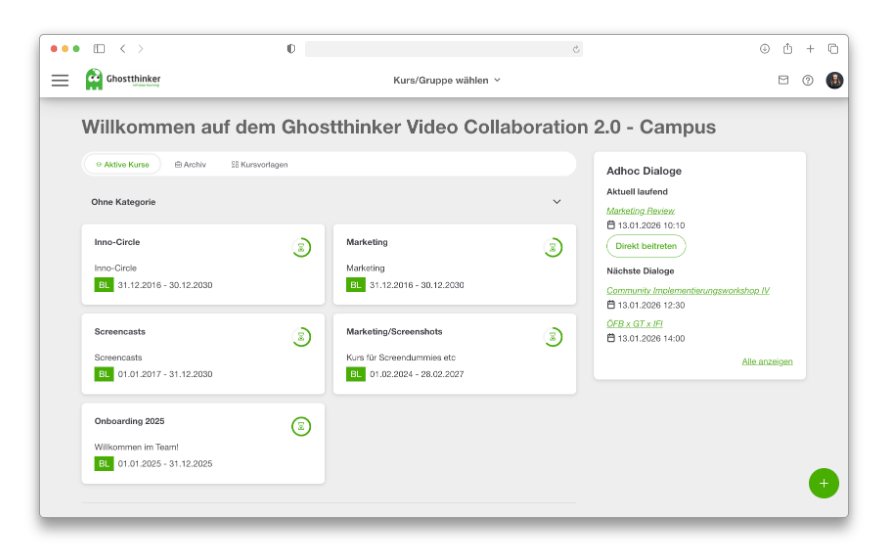Click the BL badge on Marketing card
Viewport: 886px width, 559px height.
pos(355,285)
